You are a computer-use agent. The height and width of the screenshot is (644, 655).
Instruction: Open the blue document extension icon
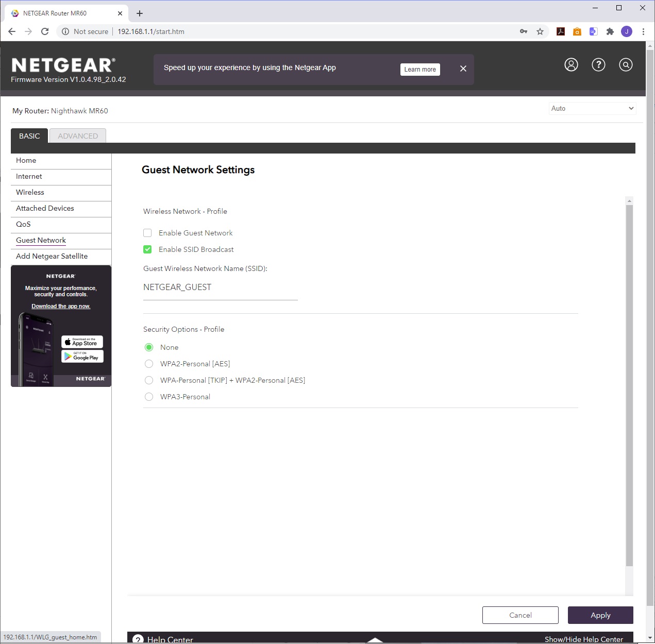594,31
